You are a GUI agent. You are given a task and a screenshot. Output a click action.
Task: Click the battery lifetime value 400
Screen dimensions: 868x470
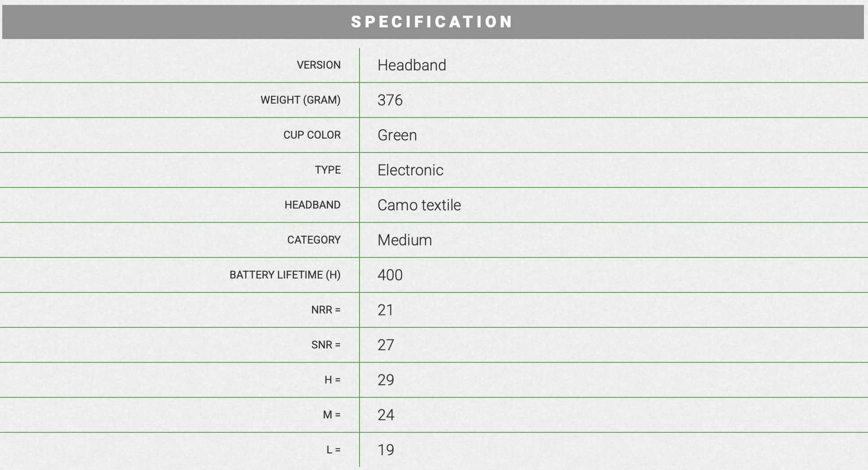click(390, 275)
